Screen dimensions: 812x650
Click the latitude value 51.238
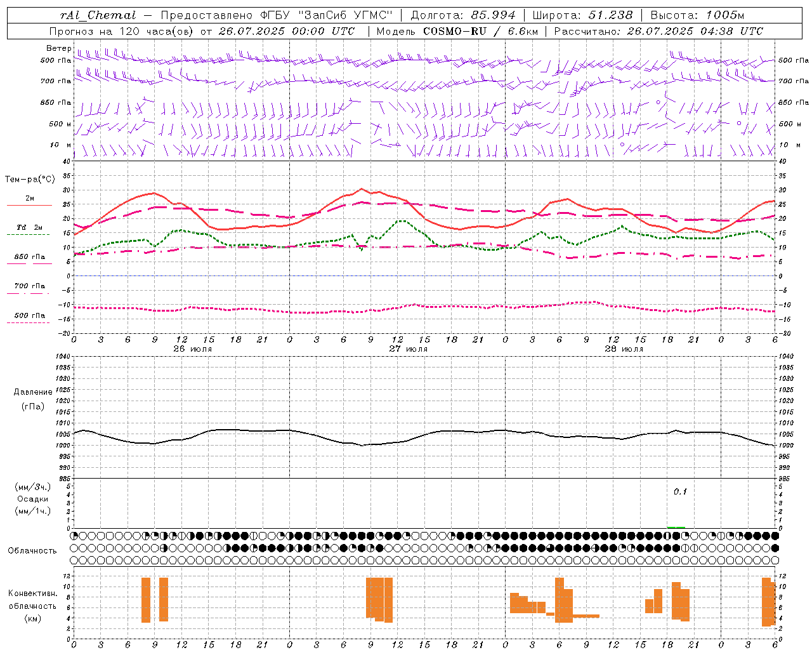point(610,15)
